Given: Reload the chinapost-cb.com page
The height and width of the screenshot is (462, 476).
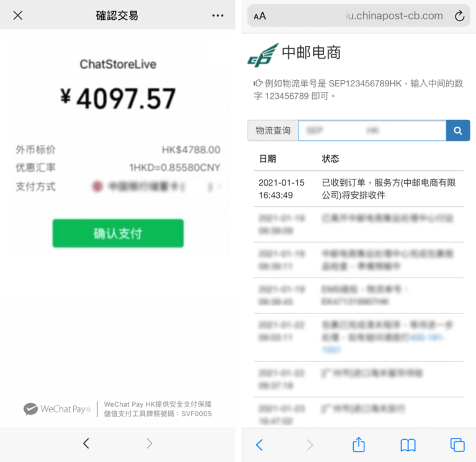Looking at the screenshot, I should (x=459, y=16).
